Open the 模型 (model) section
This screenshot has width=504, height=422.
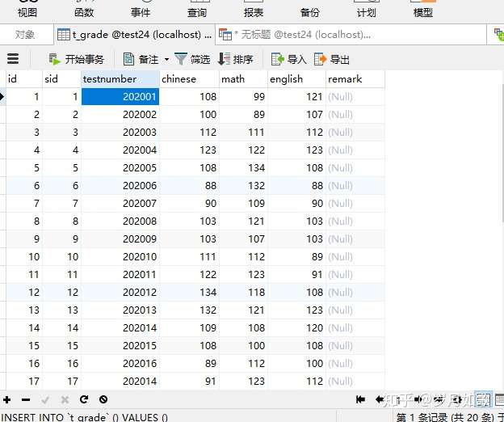423,10
